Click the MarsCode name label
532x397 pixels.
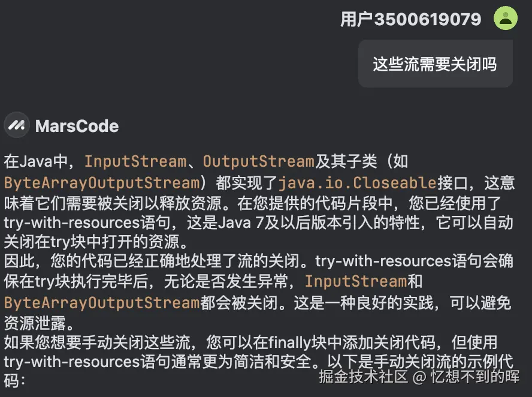[77, 126]
